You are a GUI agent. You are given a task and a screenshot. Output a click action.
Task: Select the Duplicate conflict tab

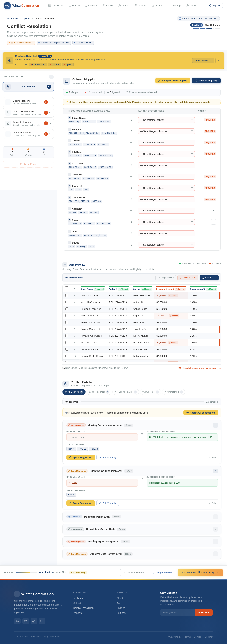click(151, 392)
